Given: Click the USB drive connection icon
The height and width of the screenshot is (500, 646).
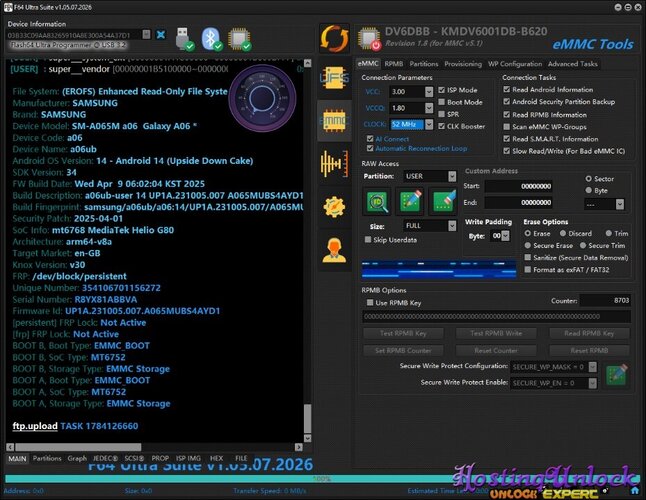Looking at the screenshot, I should coord(184,39).
